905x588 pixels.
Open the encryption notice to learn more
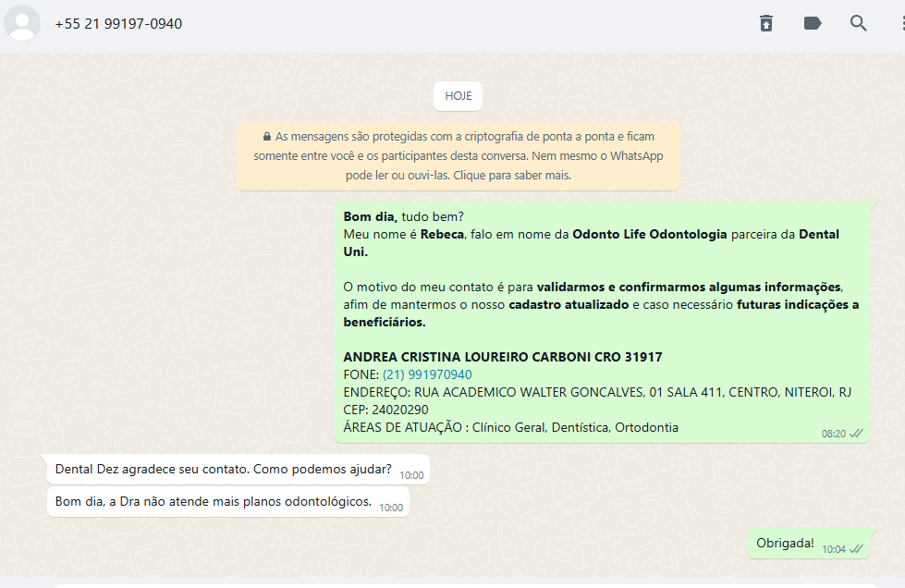click(x=459, y=156)
